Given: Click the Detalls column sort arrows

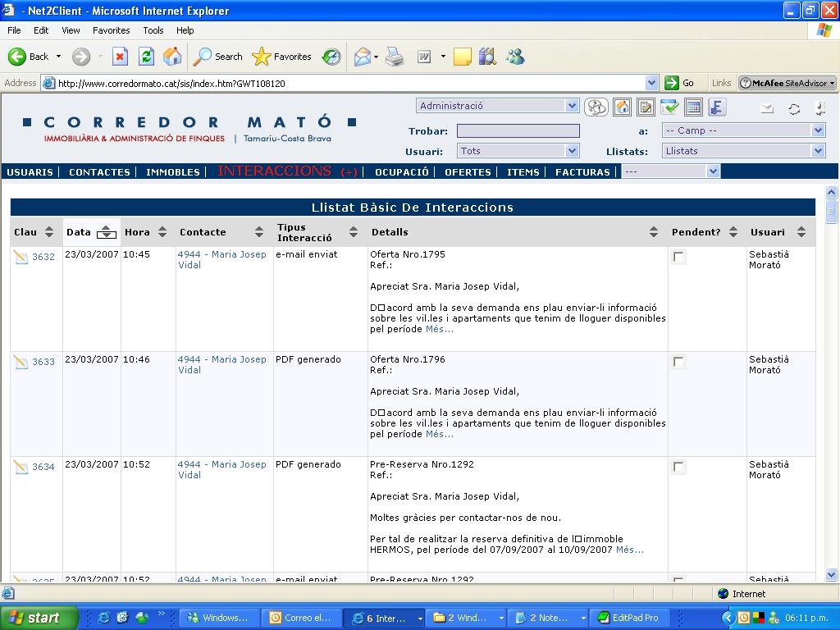Looking at the screenshot, I should pos(654,232).
